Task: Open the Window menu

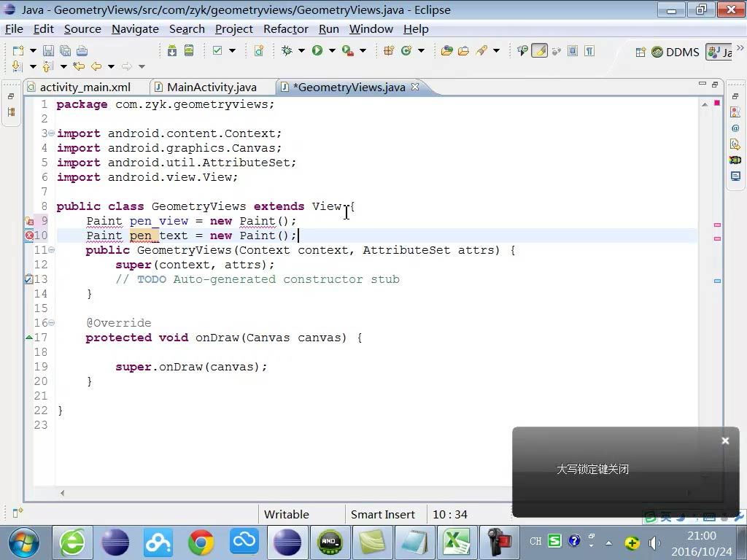Action: click(x=371, y=29)
